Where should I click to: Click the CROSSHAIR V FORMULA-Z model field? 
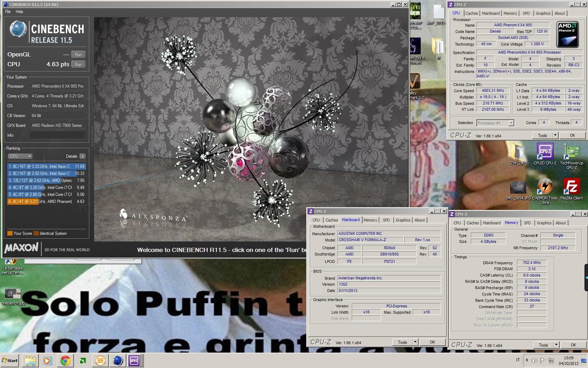[370, 240]
